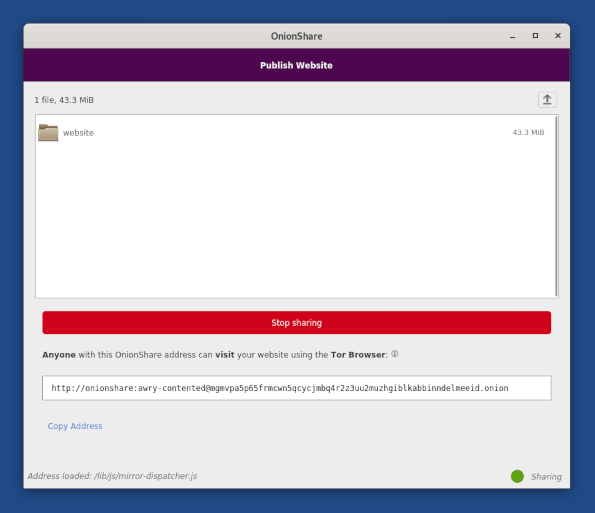This screenshot has width=595, height=513.
Task: Select the website folder icon
Action: click(48, 132)
